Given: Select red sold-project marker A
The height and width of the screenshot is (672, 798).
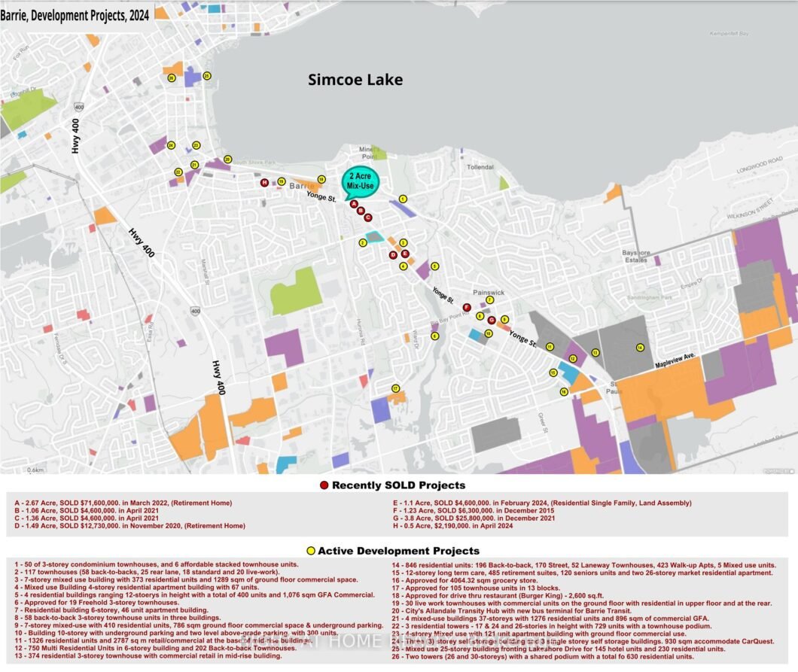Looking at the screenshot, I should [354, 204].
